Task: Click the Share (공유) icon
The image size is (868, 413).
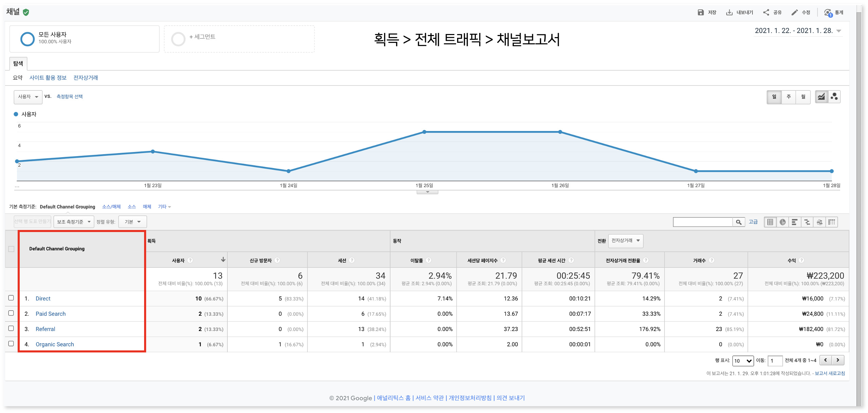Action: click(766, 13)
